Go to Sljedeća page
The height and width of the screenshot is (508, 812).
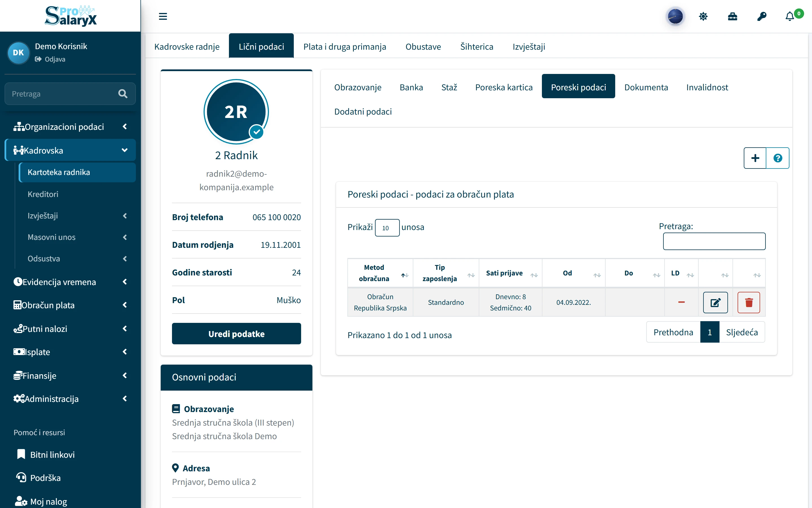[x=742, y=332]
